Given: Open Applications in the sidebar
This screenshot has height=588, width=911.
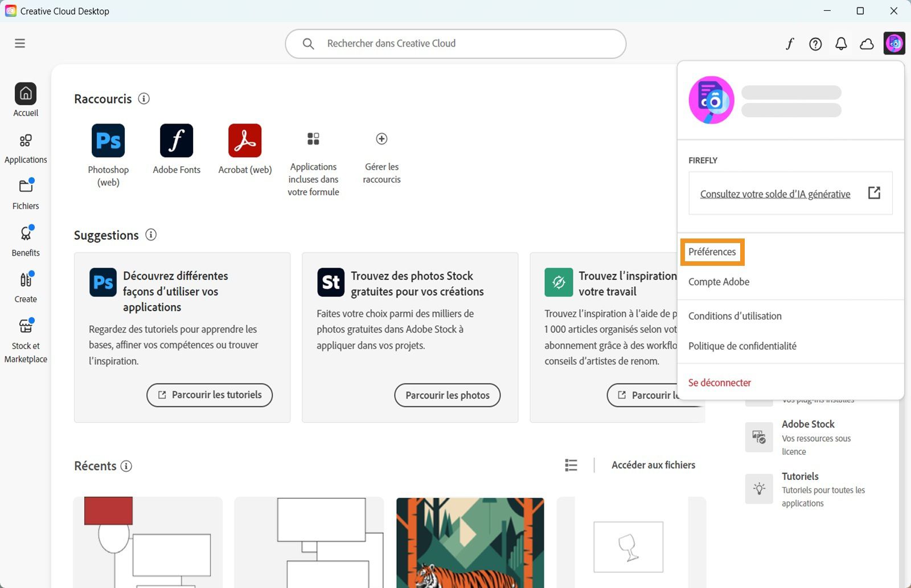Looking at the screenshot, I should pyautogui.click(x=26, y=149).
